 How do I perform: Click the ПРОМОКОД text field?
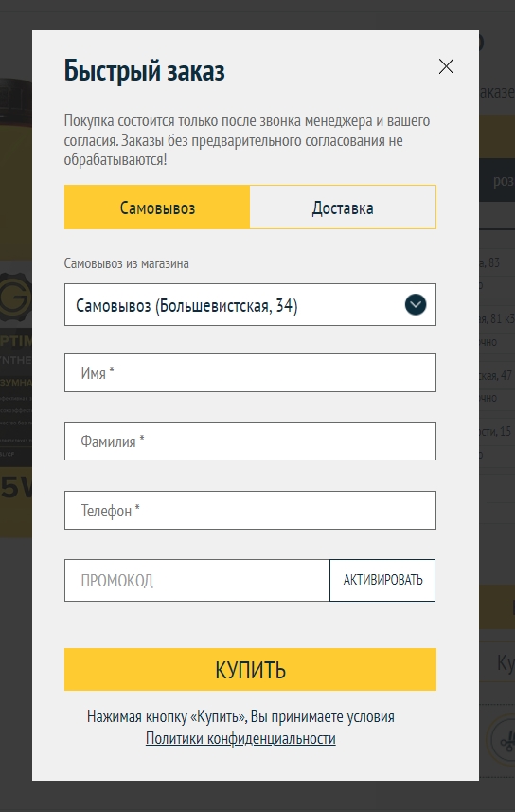[197, 580]
